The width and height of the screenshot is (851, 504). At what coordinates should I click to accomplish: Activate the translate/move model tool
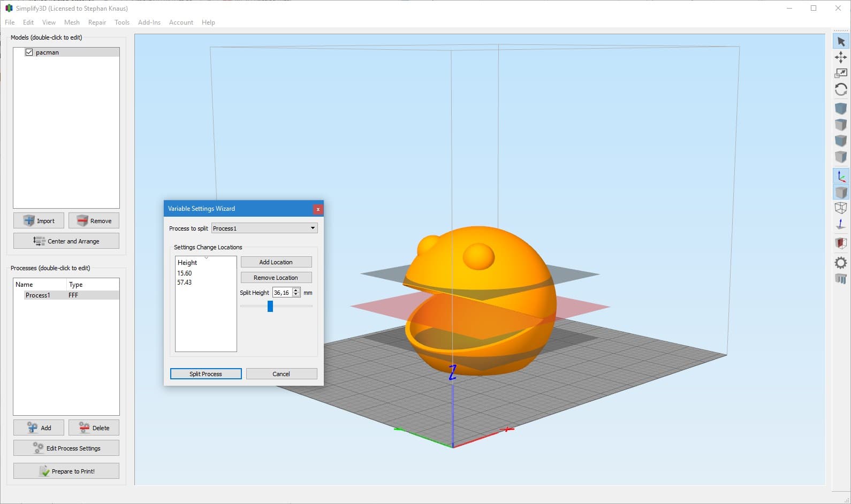click(x=841, y=57)
